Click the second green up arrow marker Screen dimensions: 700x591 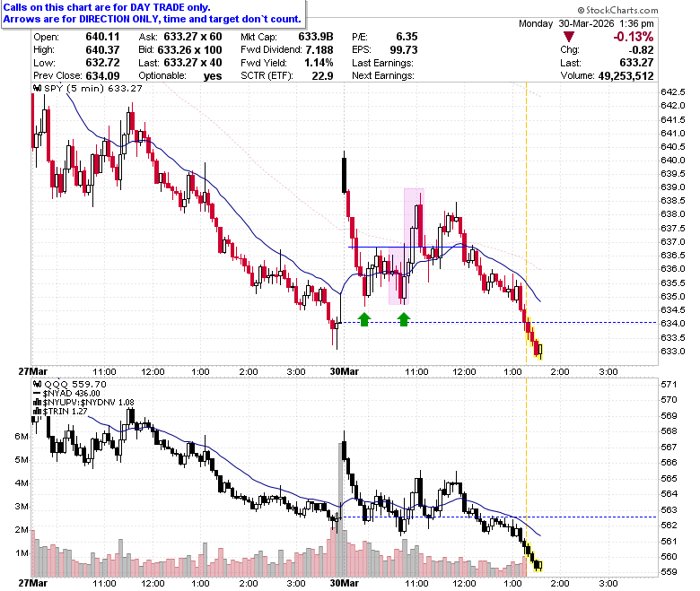pos(404,319)
